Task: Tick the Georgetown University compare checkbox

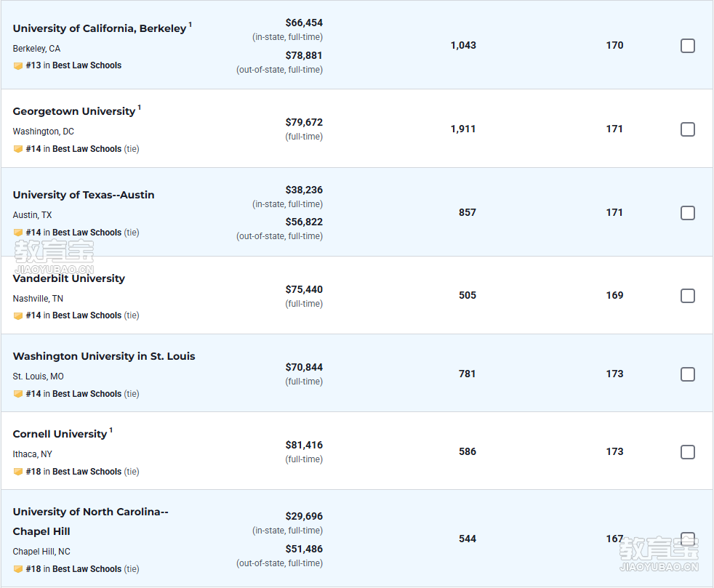Action: pyautogui.click(x=688, y=129)
